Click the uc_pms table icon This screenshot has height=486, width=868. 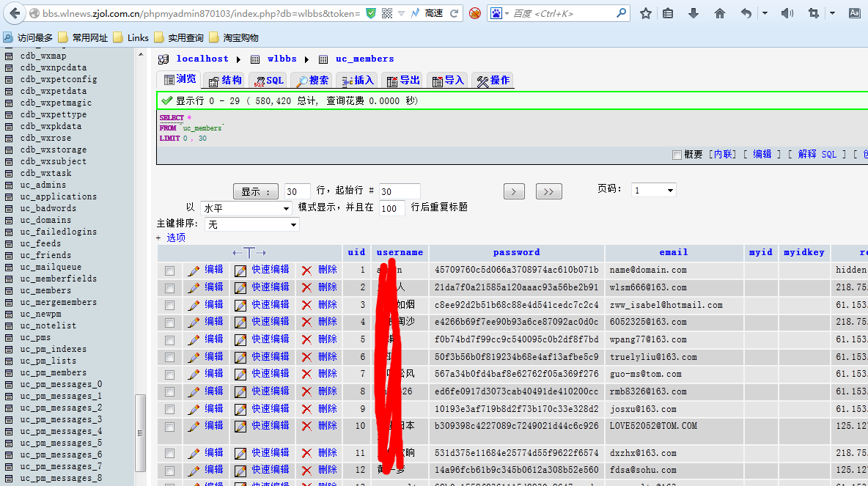click(9, 338)
